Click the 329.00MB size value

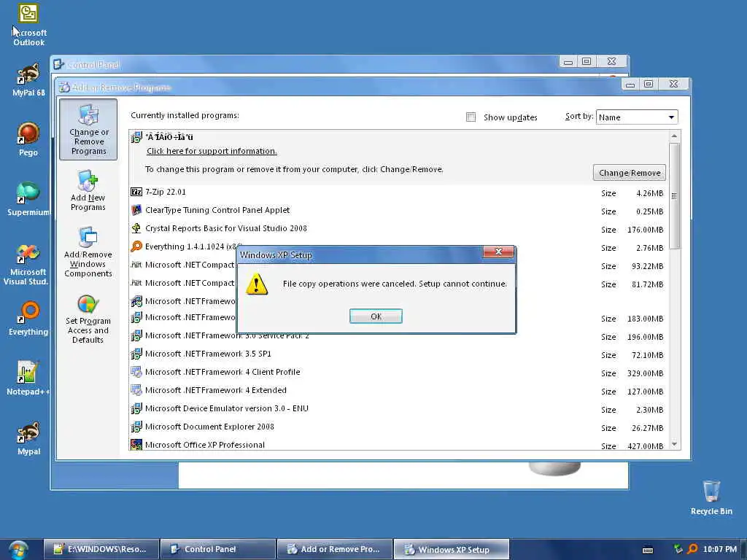645,373
